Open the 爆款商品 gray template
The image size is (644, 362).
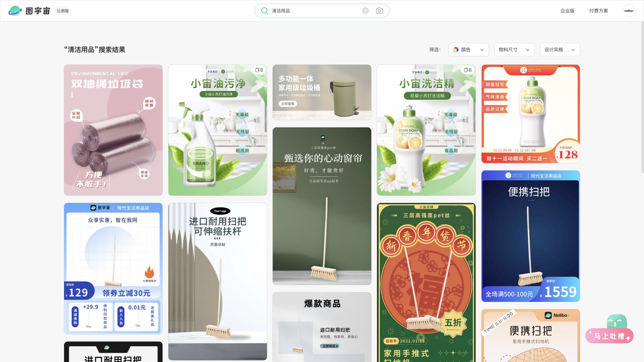click(x=322, y=327)
